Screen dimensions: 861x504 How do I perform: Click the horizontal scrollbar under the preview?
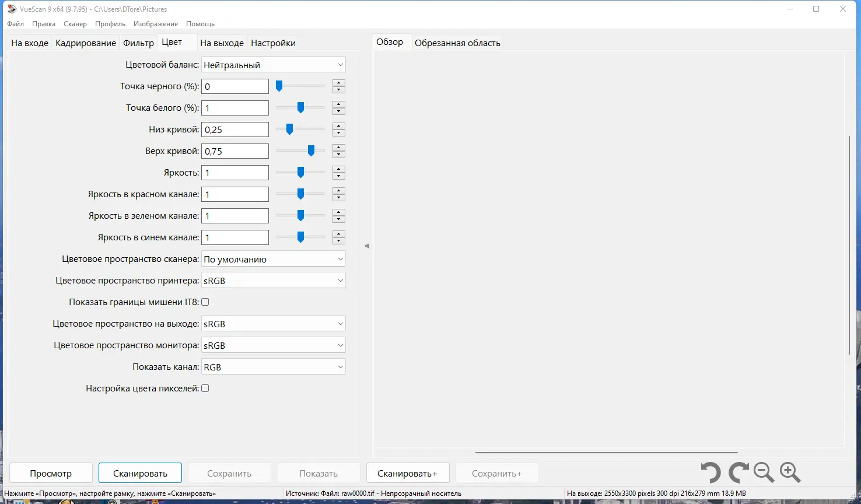(x=607, y=452)
